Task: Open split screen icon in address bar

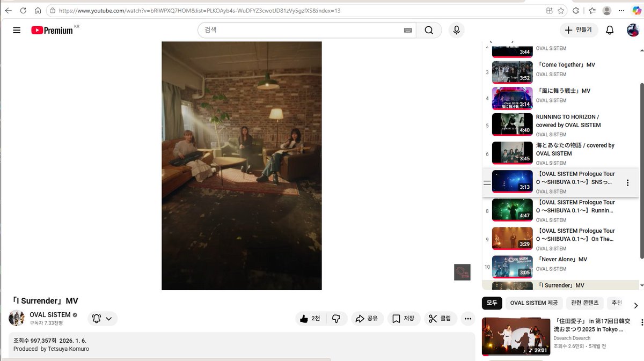Action: click(x=549, y=11)
